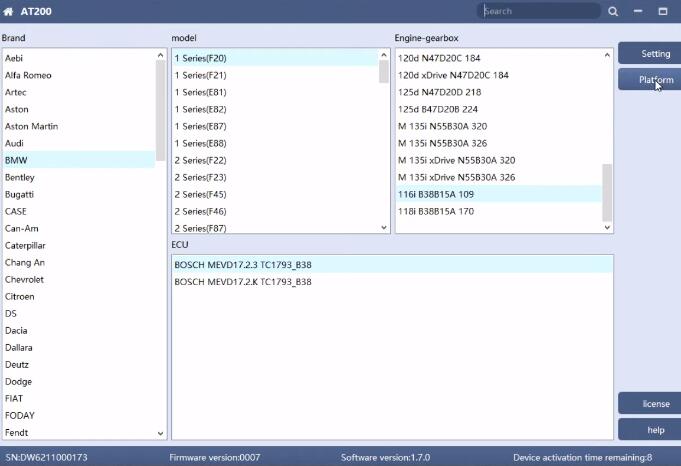This screenshot has height=466, width=681.
Task: Pick engine 120d xDrive N47D20C 184
Action: point(499,75)
